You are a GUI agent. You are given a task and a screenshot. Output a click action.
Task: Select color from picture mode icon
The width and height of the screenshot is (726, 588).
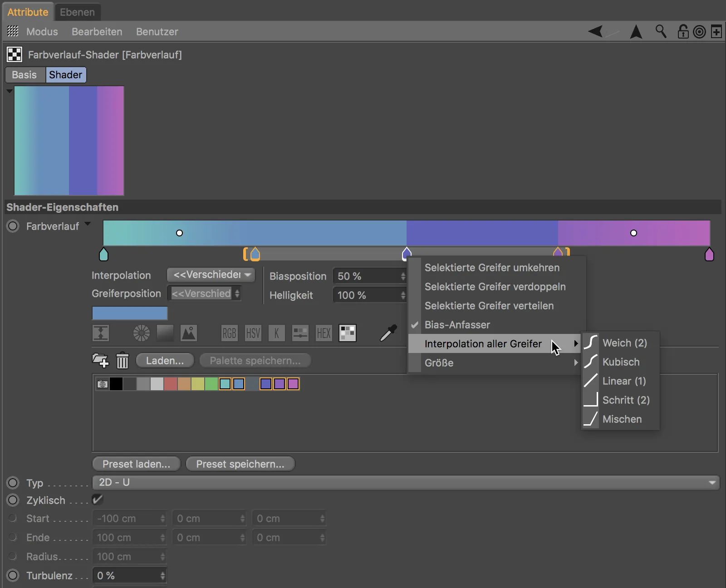tap(189, 333)
